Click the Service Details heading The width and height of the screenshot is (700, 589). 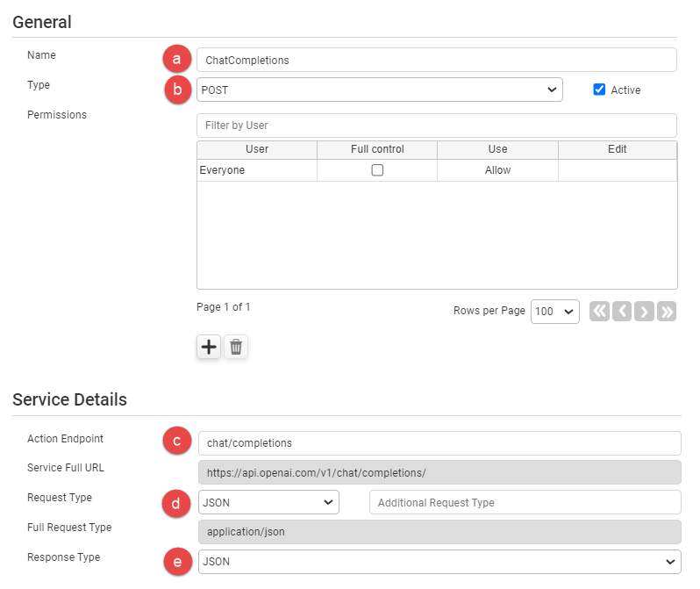[x=69, y=399]
